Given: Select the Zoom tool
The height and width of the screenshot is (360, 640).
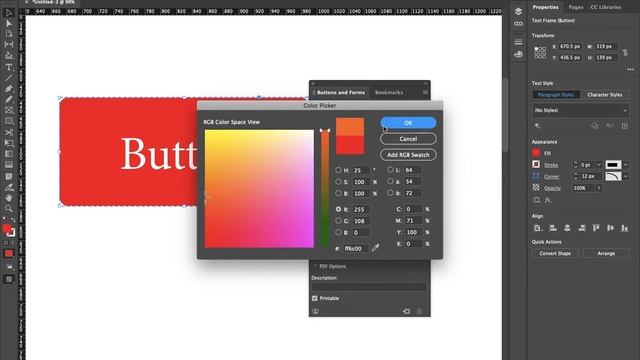Looking at the screenshot, I should [x=9, y=209].
